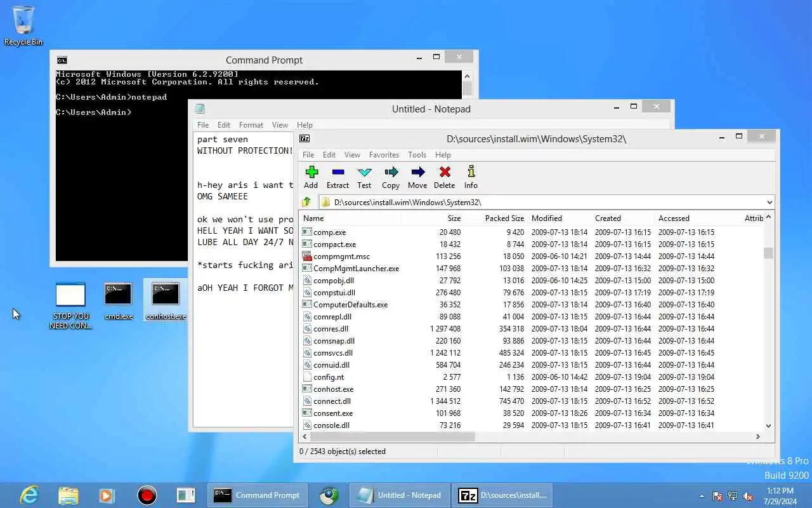Sort file list by Name column
The image size is (812, 508).
[350, 218]
